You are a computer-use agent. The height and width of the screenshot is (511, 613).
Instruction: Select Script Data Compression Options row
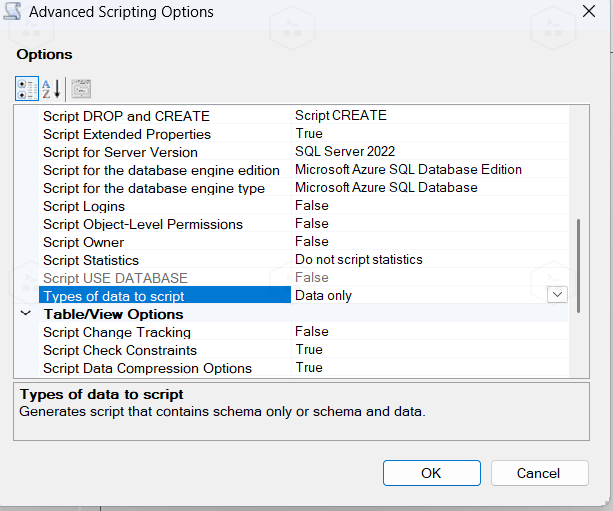[147, 368]
